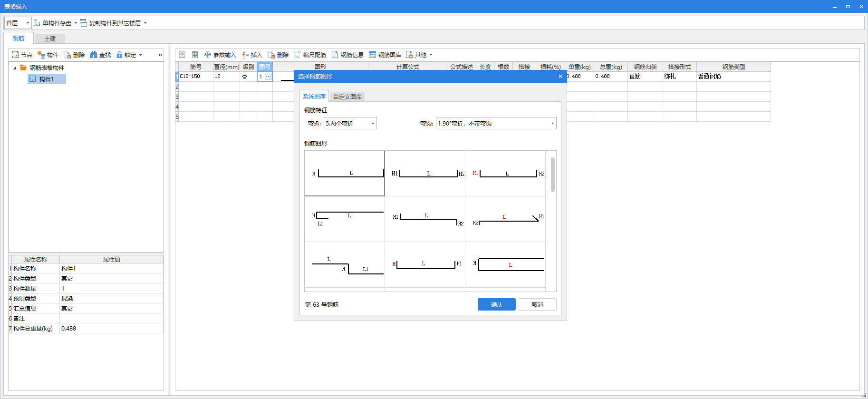Click the empty 备注 value cell

[111, 319]
